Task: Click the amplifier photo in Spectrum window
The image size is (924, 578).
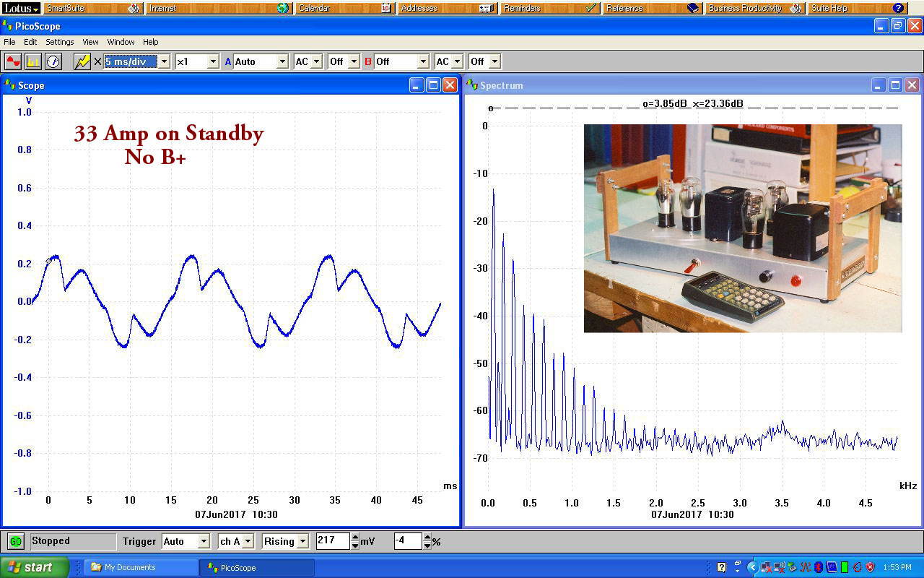Action: [743, 228]
